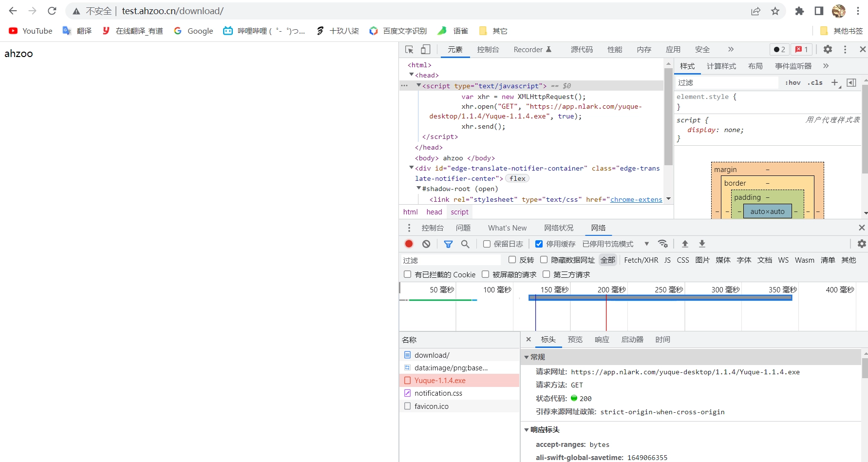The image size is (868, 462).
Task: Click the inspect element picker icon
Action: [409, 50]
